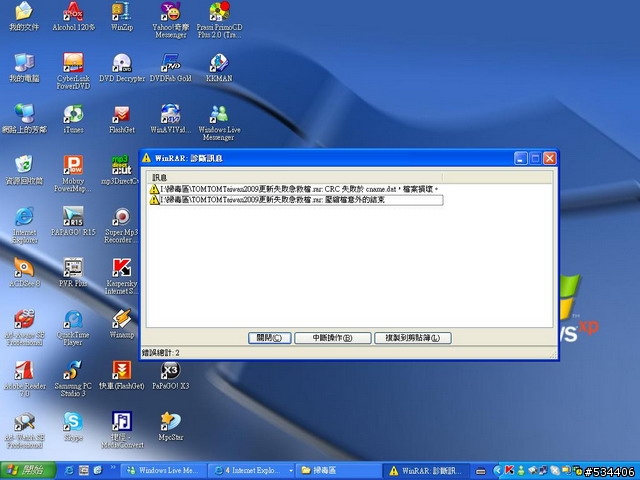This screenshot has height=480, width=640.
Task: Select the Prassi PrimoCD Plus desktop icon
Action: (x=219, y=20)
